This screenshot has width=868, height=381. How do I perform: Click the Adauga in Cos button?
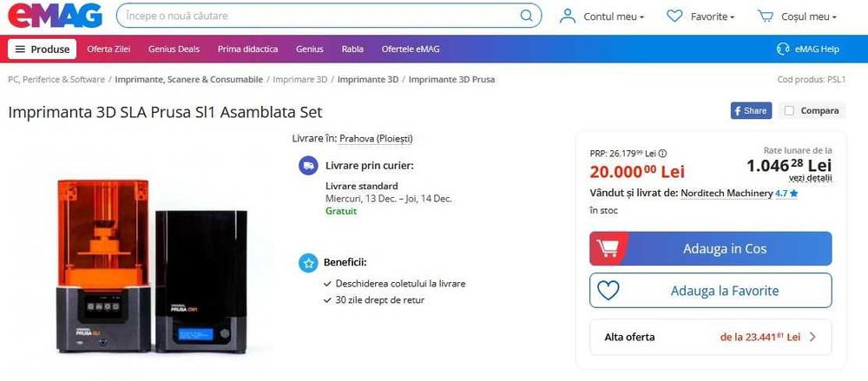[711, 248]
